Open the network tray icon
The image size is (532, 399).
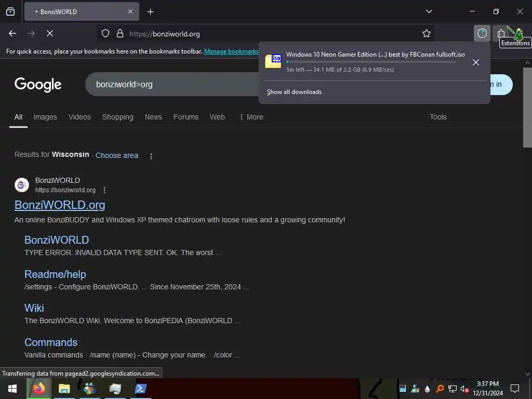(x=453, y=389)
